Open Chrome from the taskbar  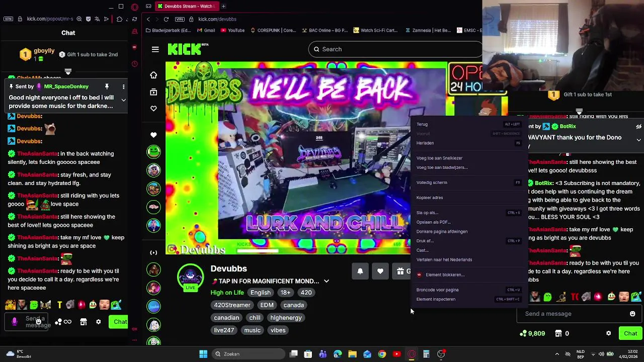(382, 354)
